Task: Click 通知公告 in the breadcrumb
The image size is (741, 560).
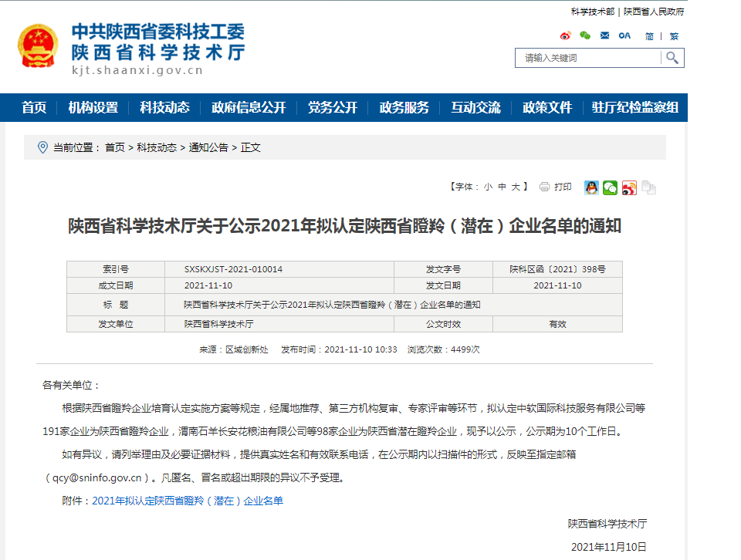Action: (x=208, y=147)
